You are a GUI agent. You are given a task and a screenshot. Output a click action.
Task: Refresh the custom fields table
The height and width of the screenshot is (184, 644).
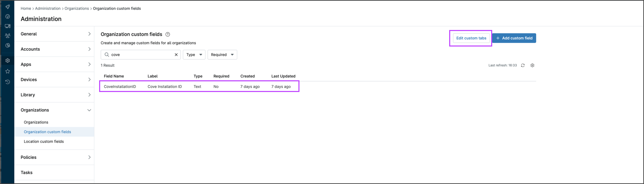522,65
